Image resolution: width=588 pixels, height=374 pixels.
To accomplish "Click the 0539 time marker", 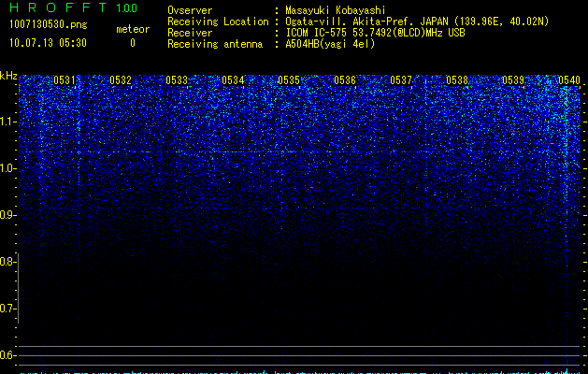I will [513, 80].
